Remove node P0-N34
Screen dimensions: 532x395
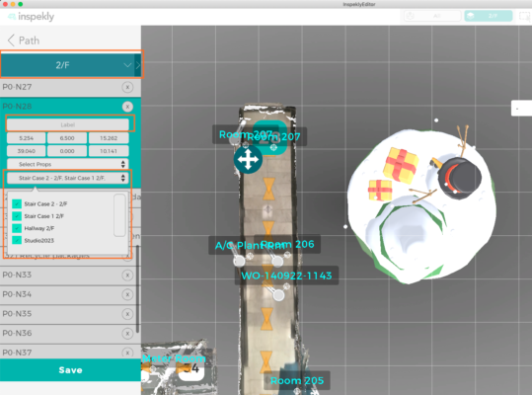[x=127, y=294]
